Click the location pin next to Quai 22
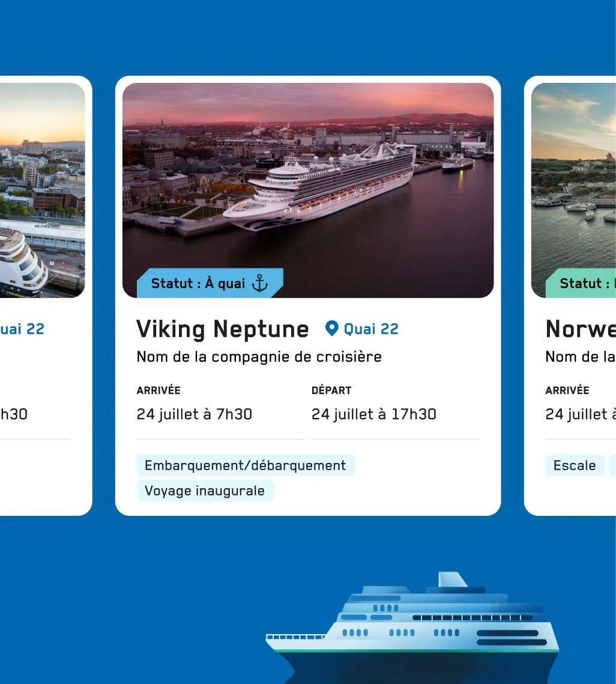 (x=332, y=328)
